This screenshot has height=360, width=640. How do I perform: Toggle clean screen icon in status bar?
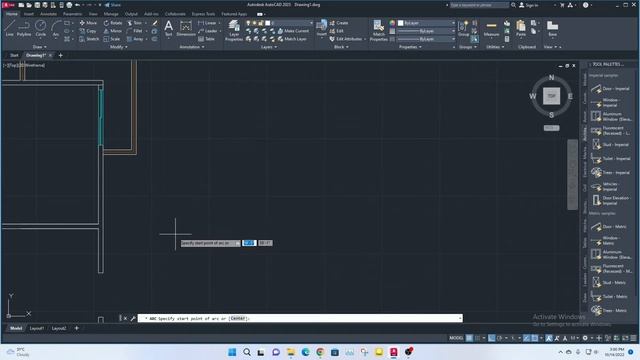(x=625, y=338)
